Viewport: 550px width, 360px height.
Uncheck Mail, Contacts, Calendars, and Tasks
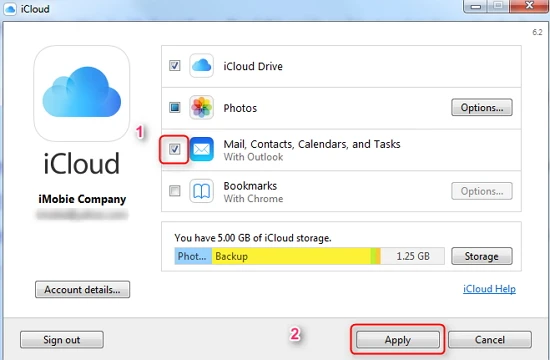175,149
